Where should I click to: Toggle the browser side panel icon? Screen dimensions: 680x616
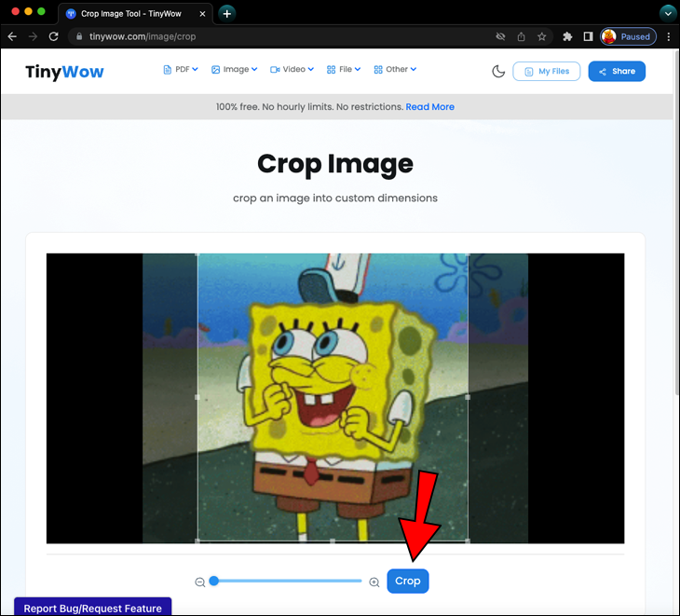tap(588, 37)
